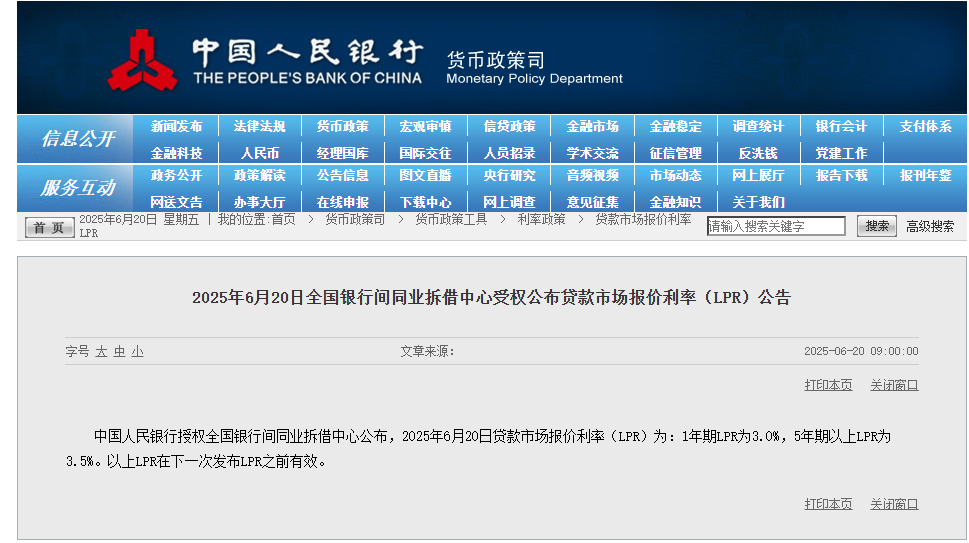Click the 人民币 navigation link
Viewport: 969px width, 543px height.
click(x=260, y=153)
